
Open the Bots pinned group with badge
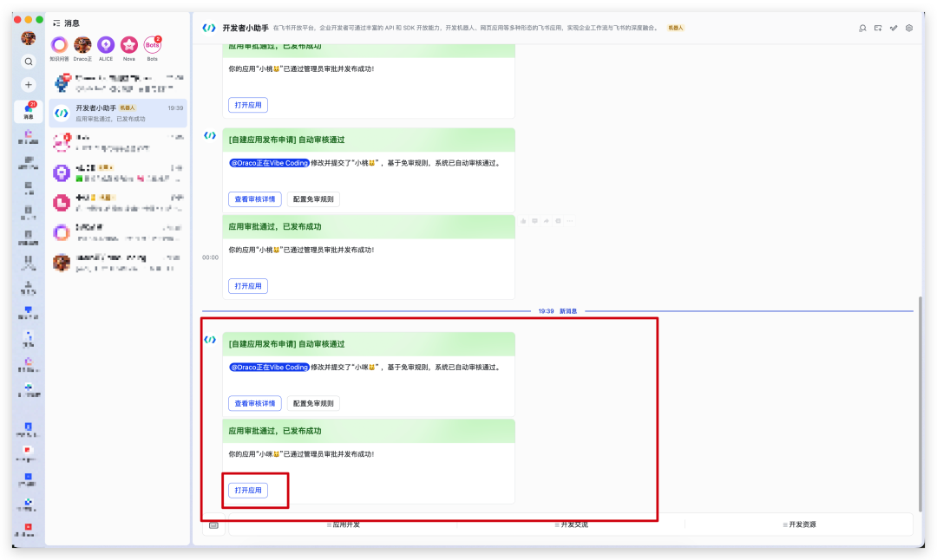153,45
